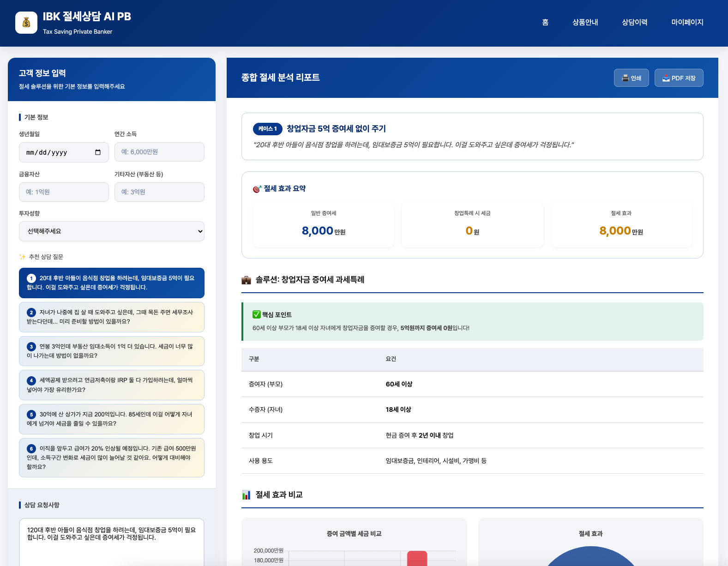Go to 홈 in top navigation
The width and height of the screenshot is (728, 566).
(545, 22)
